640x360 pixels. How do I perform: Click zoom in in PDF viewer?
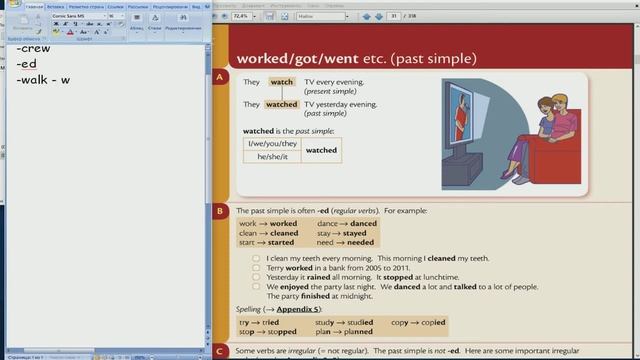pos(224,16)
